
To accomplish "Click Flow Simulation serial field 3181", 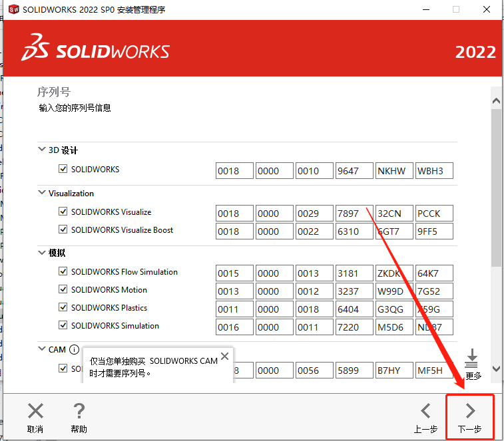I will (354, 273).
